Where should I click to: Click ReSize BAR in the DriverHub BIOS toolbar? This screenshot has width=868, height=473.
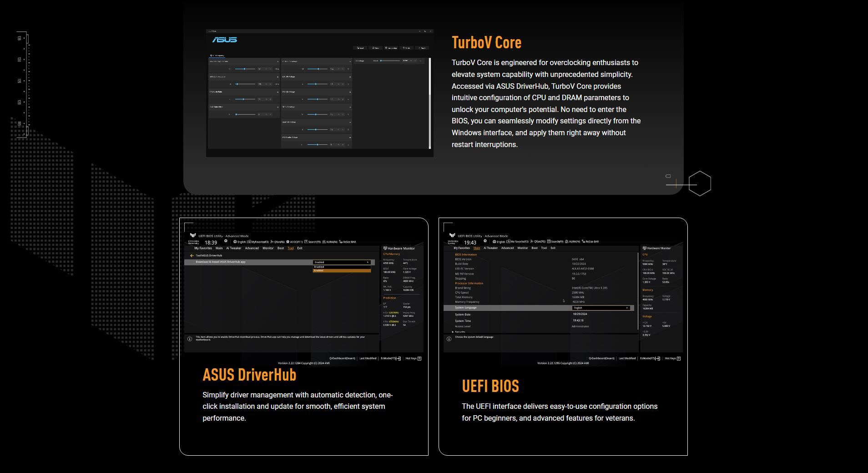click(348, 242)
